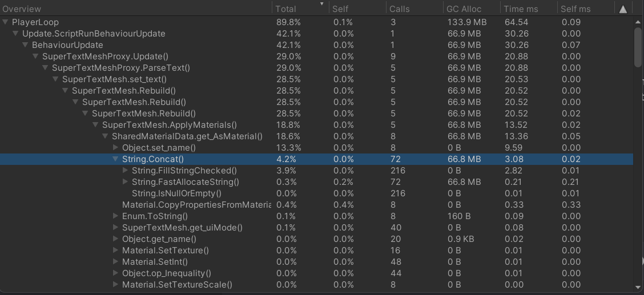Screen dimensions: 644x295
Task: Select the String.IsNullOrEmpty() row
Action: 316,193
